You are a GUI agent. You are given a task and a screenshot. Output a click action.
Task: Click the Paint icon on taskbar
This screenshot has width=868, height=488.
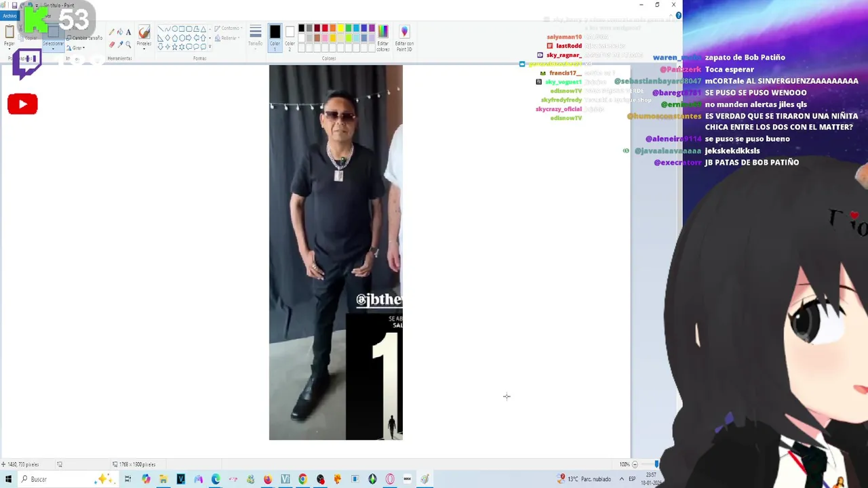click(425, 479)
